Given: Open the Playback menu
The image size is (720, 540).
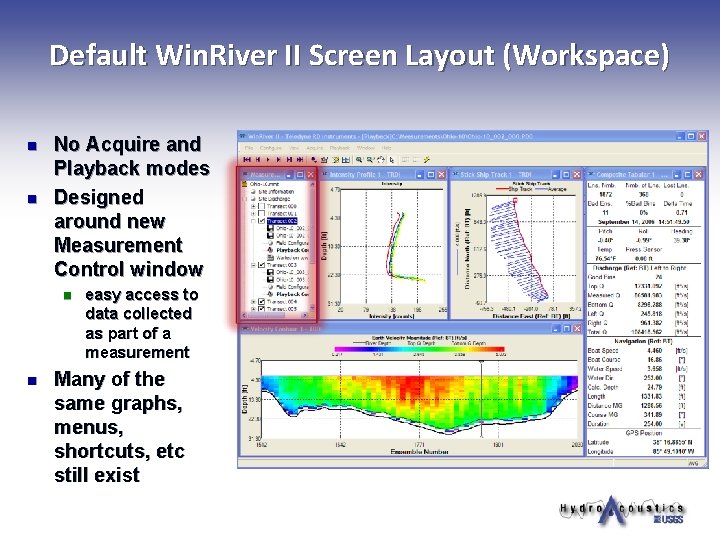Looking at the screenshot, I should tap(340, 148).
